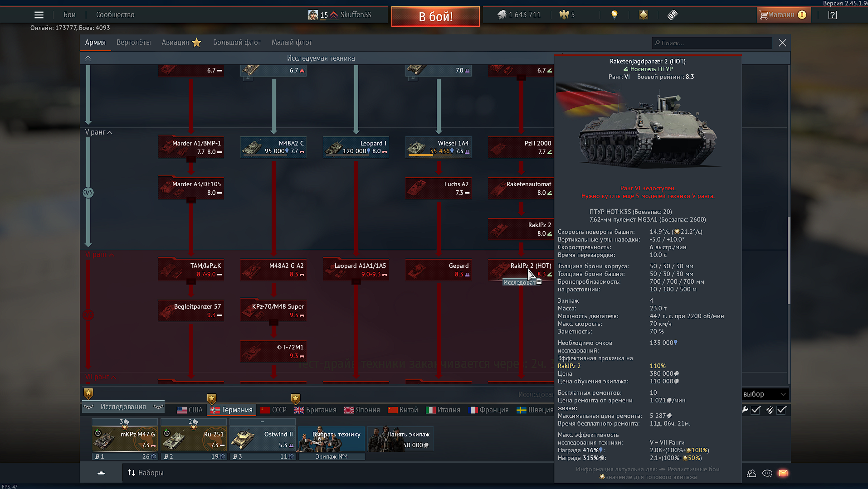The height and width of the screenshot is (489, 868).
Task: Click the wrench auto-repair icon
Action: [x=745, y=410]
